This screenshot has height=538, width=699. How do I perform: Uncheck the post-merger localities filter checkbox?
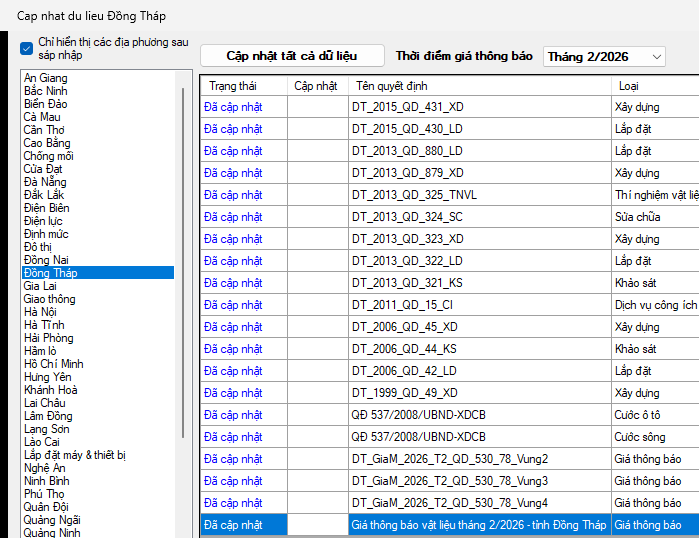[x=27, y=48]
